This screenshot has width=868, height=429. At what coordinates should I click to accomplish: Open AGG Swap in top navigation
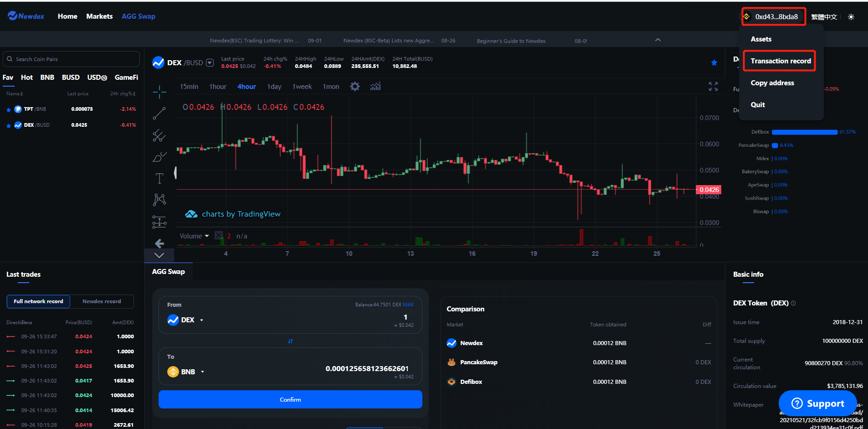(x=139, y=16)
